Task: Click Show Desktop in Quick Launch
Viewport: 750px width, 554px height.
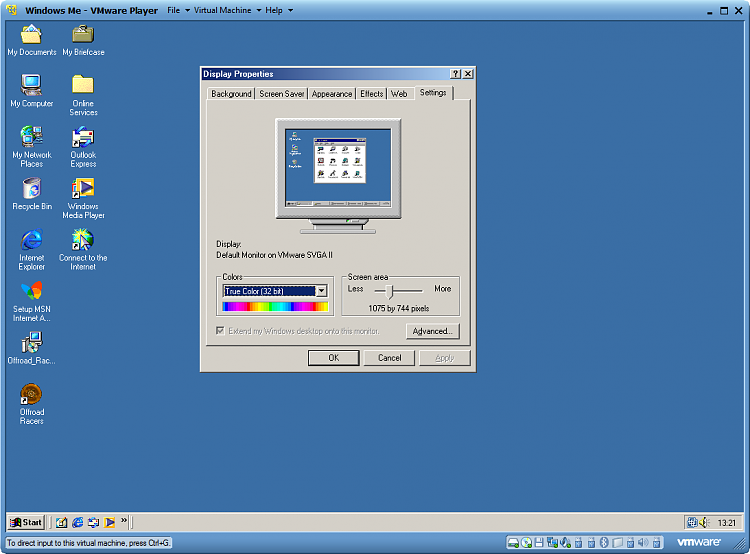Action: [x=61, y=522]
